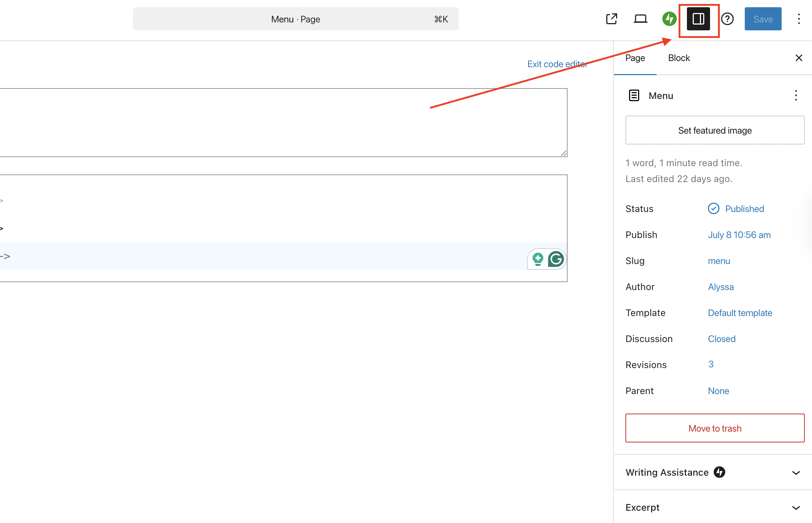812x523 pixels.
Task: Open the Menu · Page command palette bar
Action: [296, 19]
